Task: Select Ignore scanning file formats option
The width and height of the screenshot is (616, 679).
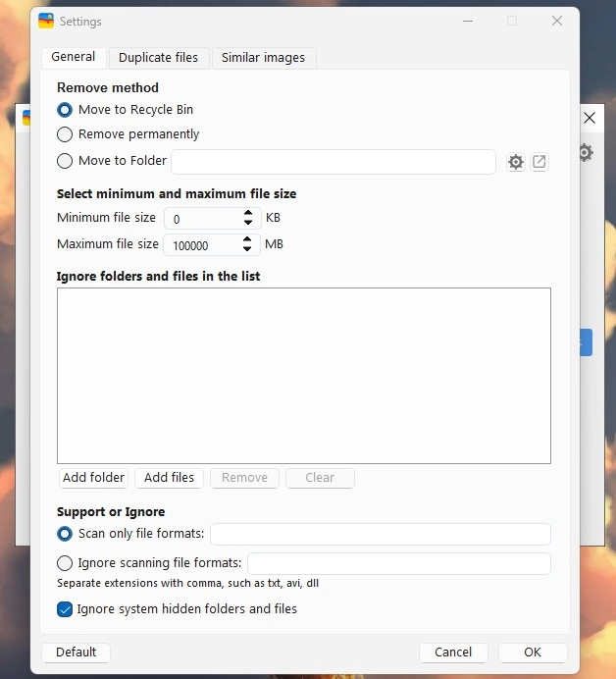Action: 65,563
